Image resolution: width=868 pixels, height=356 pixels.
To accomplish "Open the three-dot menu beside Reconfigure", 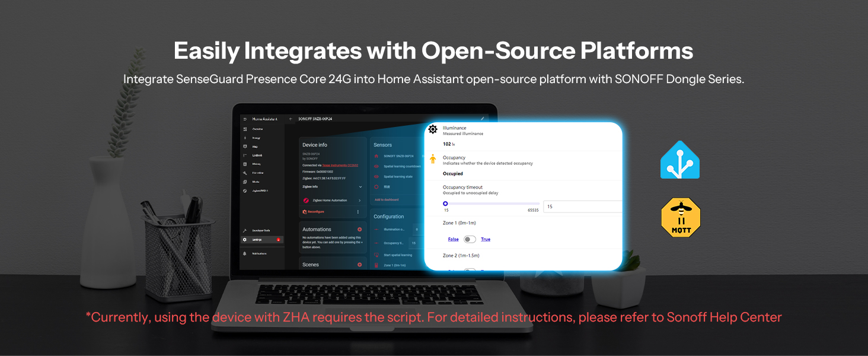I will click(358, 212).
